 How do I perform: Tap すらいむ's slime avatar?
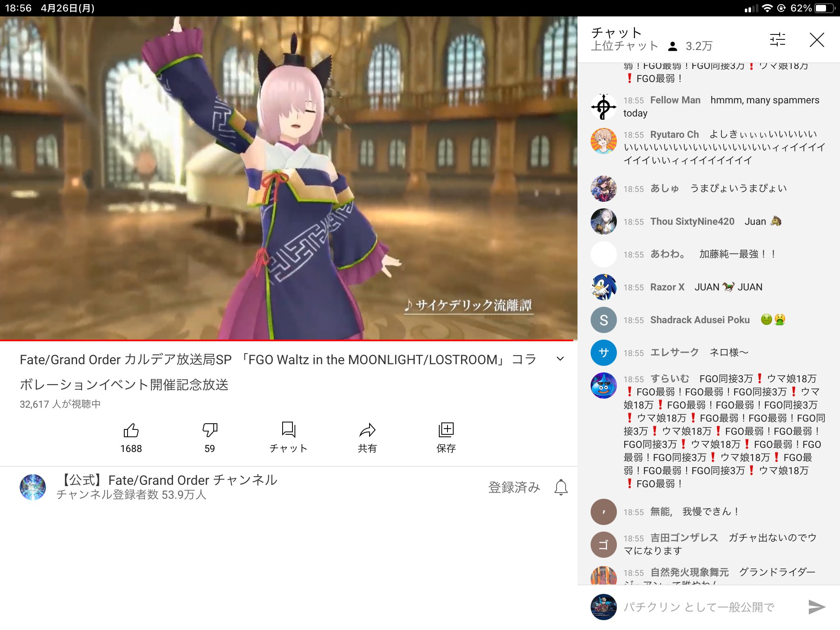603,386
